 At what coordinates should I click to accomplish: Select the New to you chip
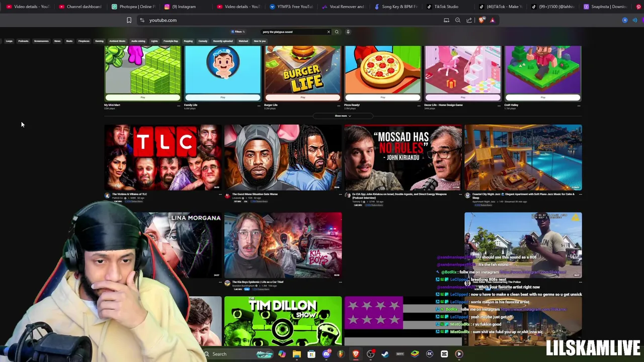click(x=260, y=41)
